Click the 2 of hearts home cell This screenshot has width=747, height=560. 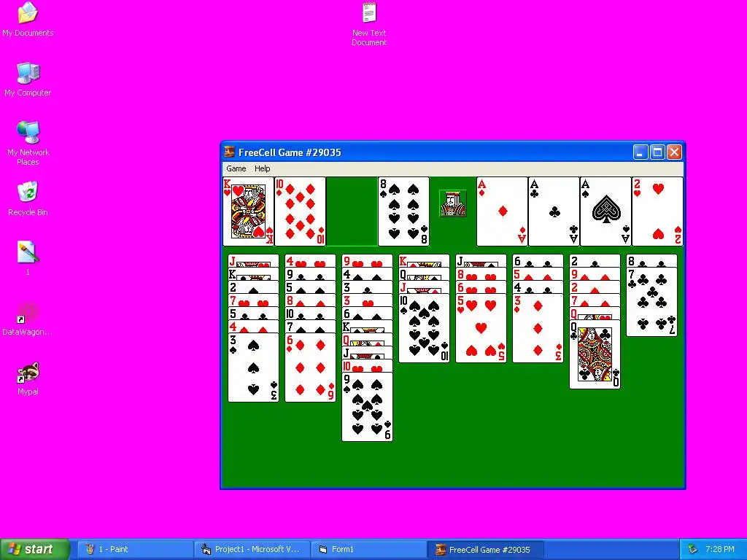657,211
